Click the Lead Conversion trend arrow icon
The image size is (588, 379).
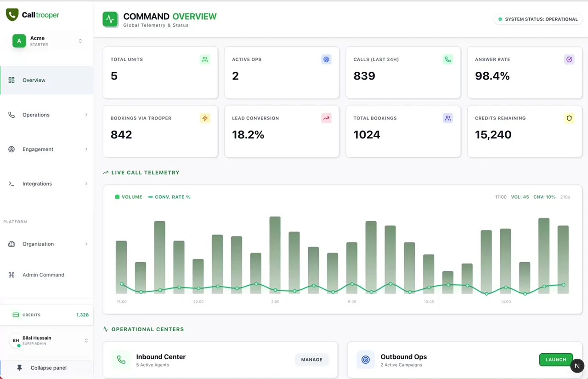click(326, 118)
